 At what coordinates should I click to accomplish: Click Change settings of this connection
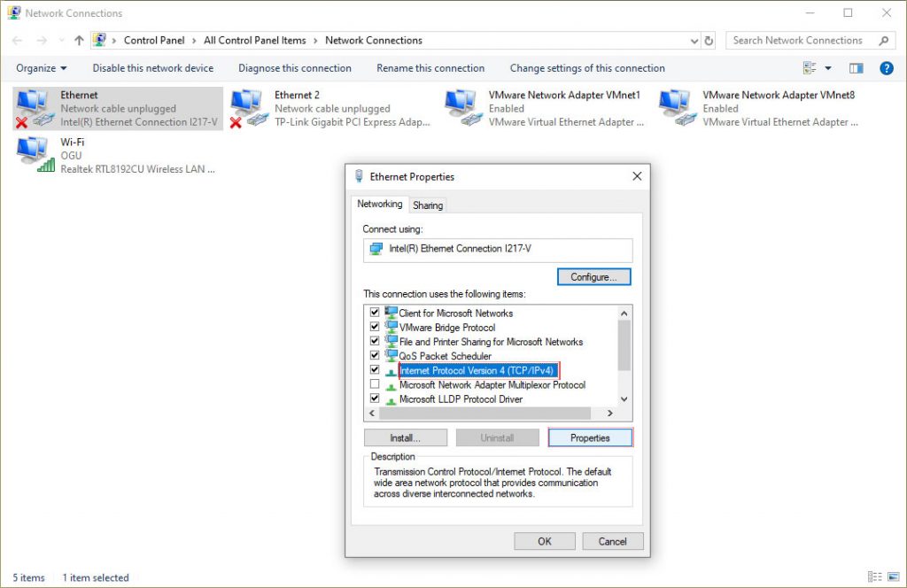pos(587,68)
